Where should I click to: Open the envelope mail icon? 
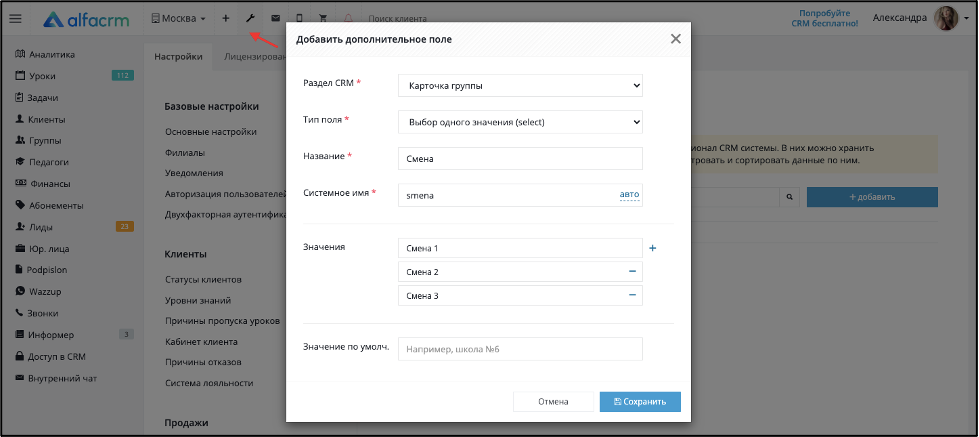click(275, 19)
